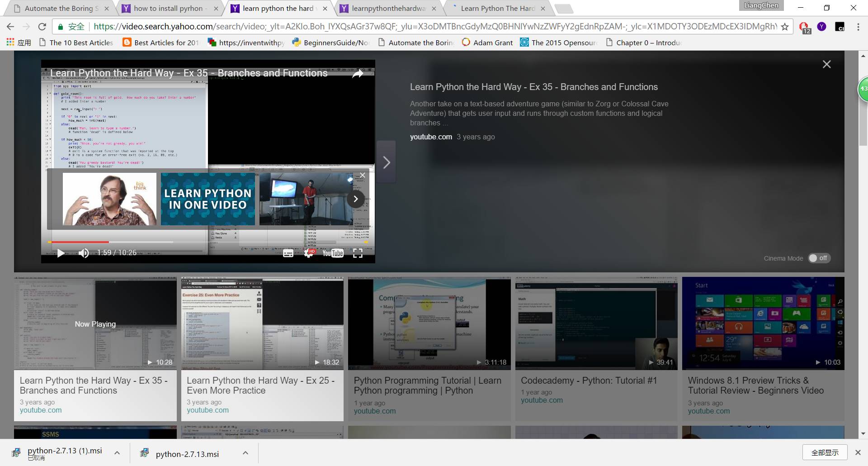Seek on the video progress bar

coord(208,242)
